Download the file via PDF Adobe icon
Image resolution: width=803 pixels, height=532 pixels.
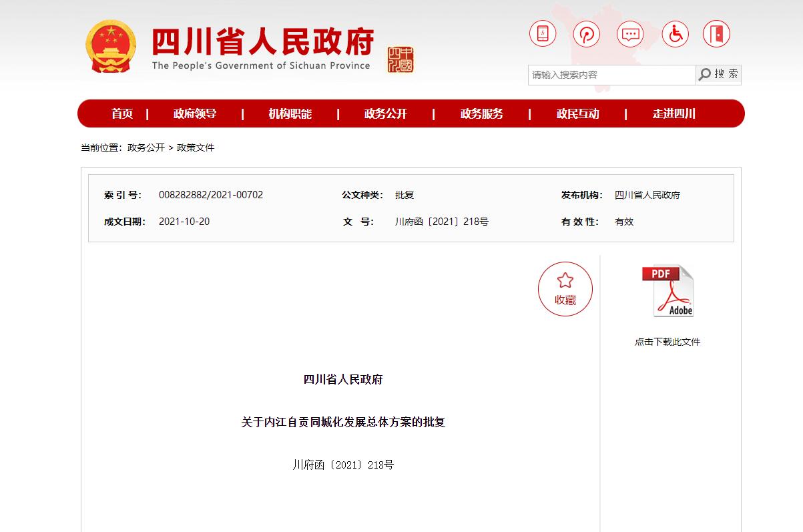point(667,292)
